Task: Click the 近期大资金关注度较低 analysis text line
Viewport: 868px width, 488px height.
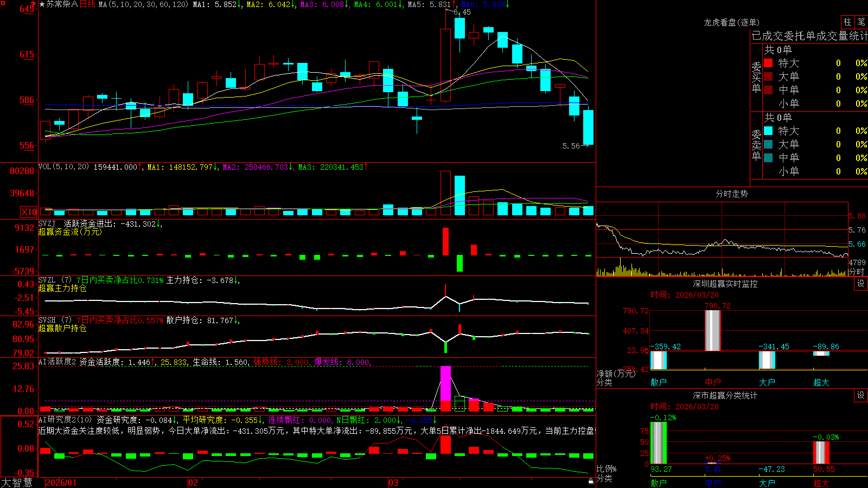Action: (317, 431)
